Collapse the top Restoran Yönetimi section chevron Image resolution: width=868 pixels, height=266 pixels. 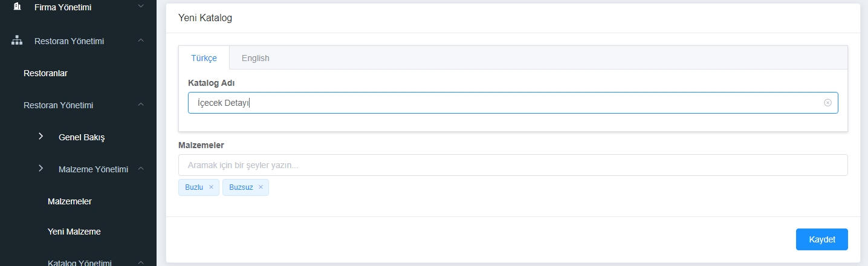click(x=141, y=41)
